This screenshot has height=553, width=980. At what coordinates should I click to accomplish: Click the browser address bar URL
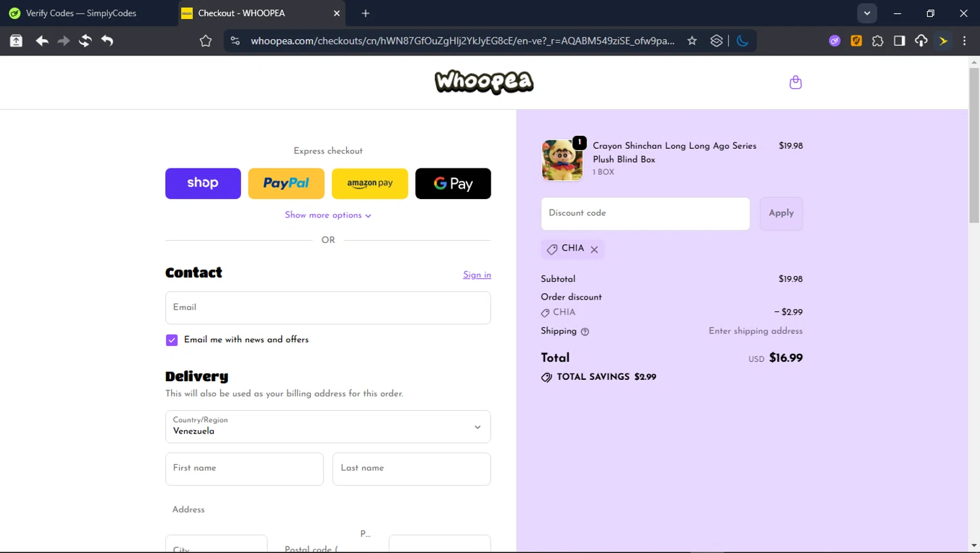(x=463, y=40)
